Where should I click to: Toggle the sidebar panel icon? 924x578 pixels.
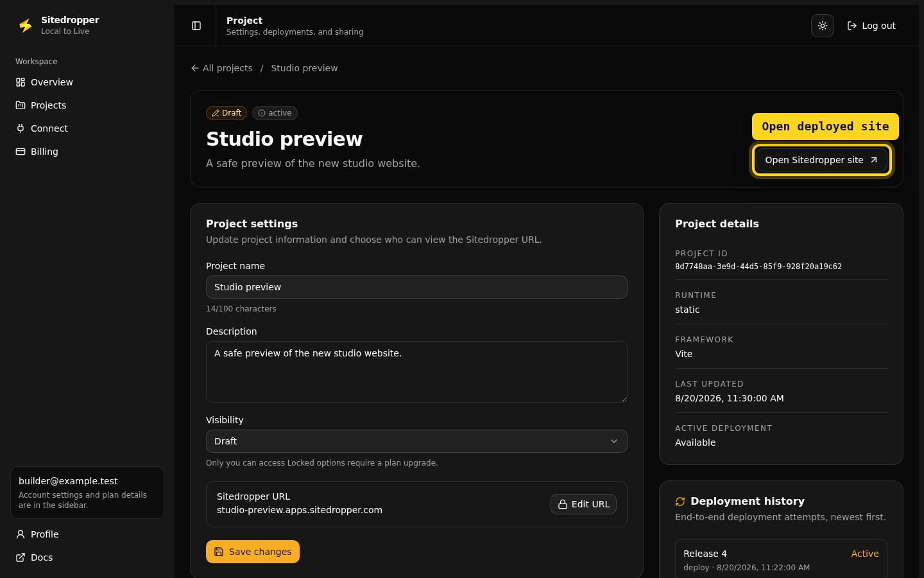point(196,26)
